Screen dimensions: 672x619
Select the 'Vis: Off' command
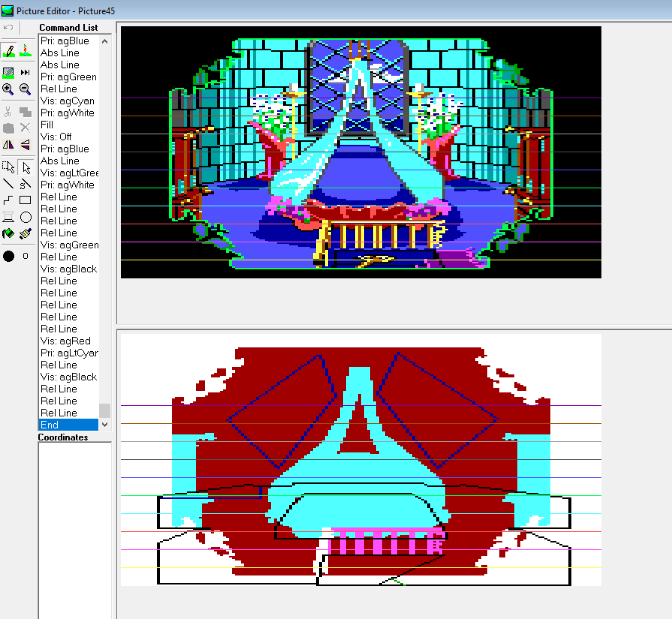[x=56, y=137]
